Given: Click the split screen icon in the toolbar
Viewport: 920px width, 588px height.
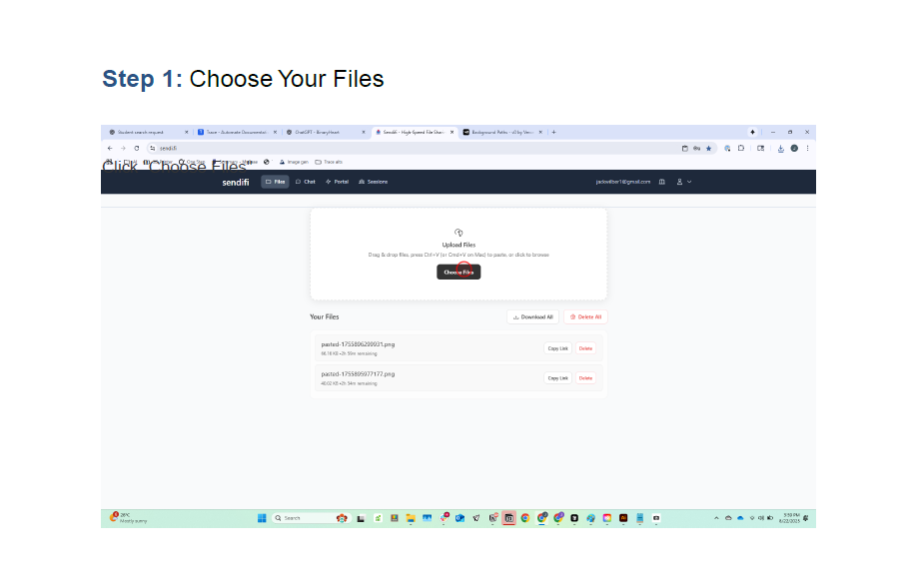Looking at the screenshot, I should point(760,148).
